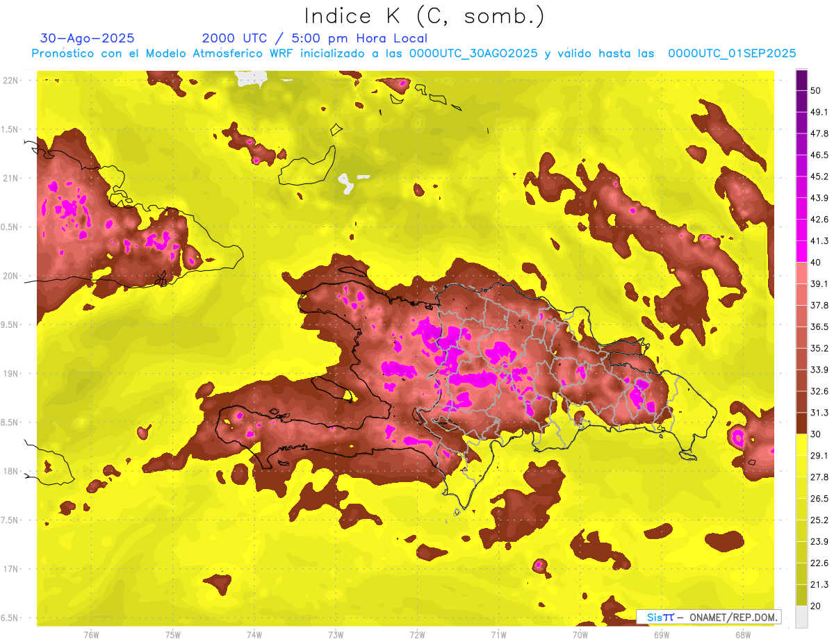Click the "Indice K (C, somb.)" map title
This screenshot has width=834, height=644.
pos(424,16)
